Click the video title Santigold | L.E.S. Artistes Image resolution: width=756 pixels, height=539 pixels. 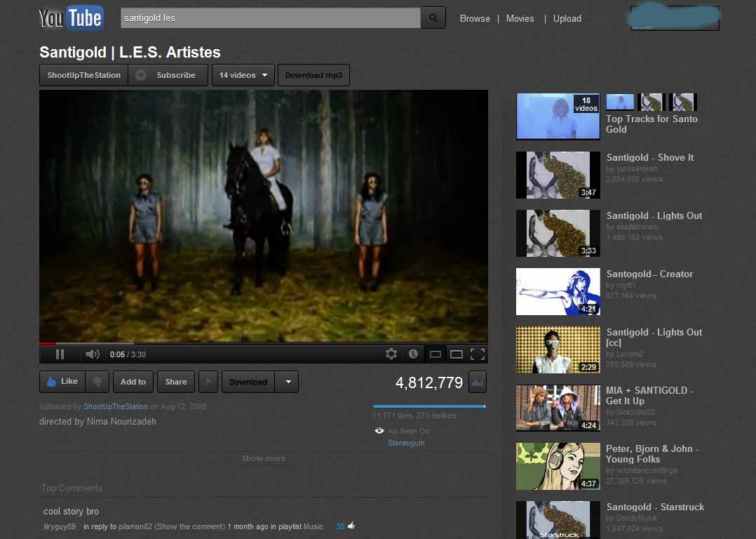[130, 52]
